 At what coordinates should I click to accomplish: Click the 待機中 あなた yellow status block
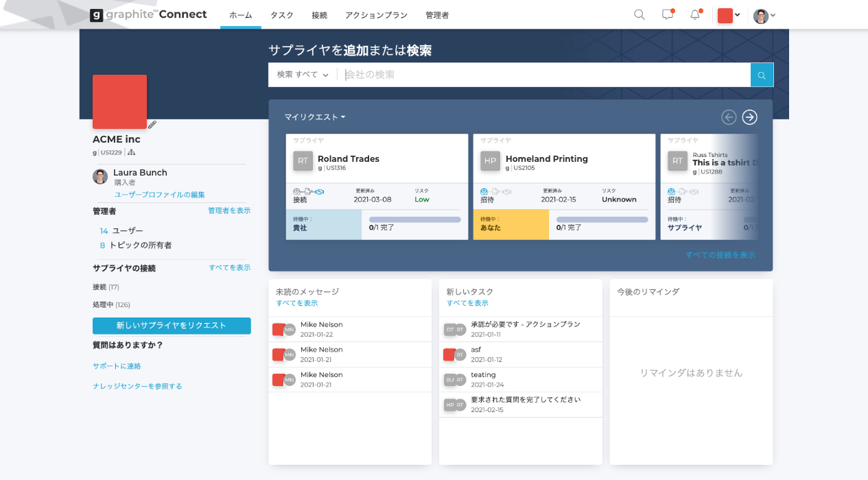[x=511, y=224]
